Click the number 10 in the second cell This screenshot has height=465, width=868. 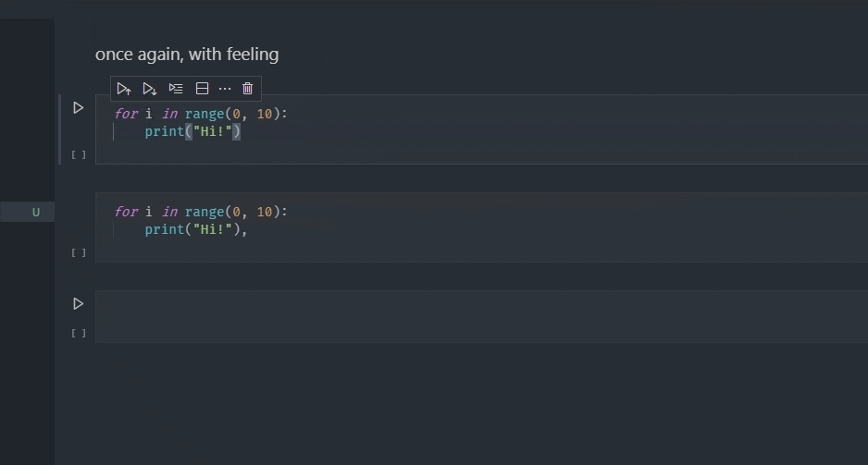[264, 212]
